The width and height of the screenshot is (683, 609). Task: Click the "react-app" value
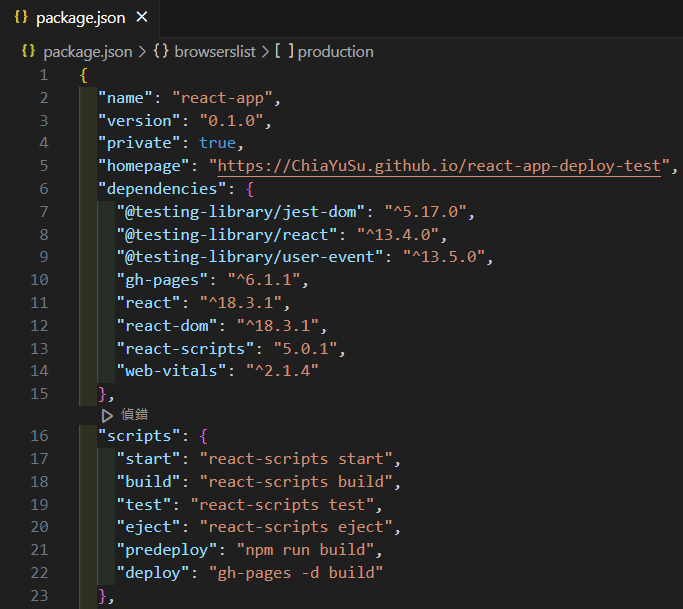pyautogui.click(x=222, y=98)
